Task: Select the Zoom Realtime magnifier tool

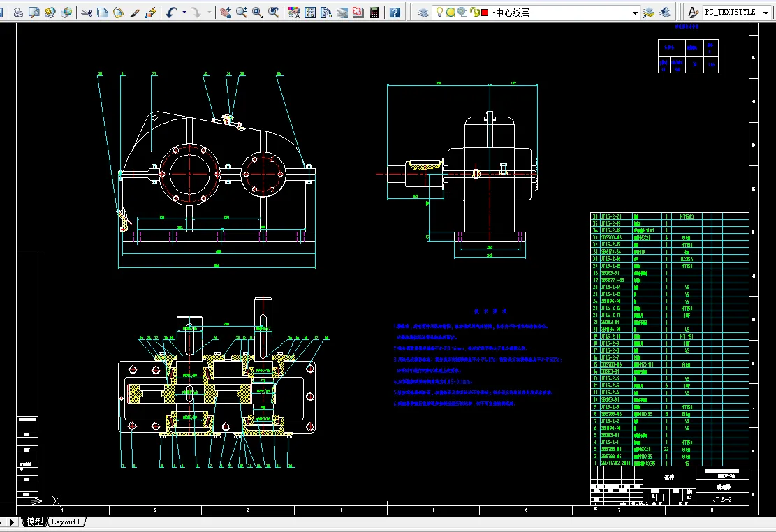Action: [242, 13]
